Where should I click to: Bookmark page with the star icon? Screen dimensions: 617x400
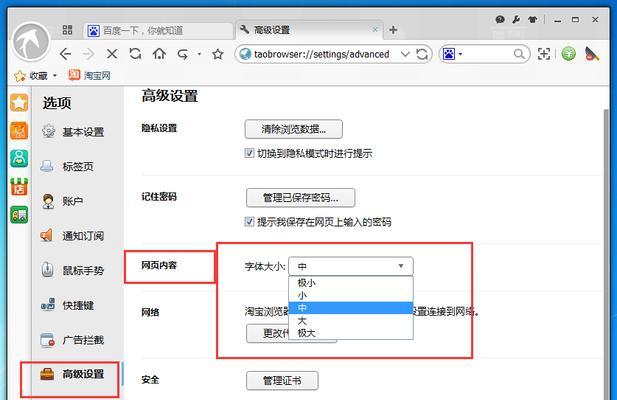tap(218, 54)
